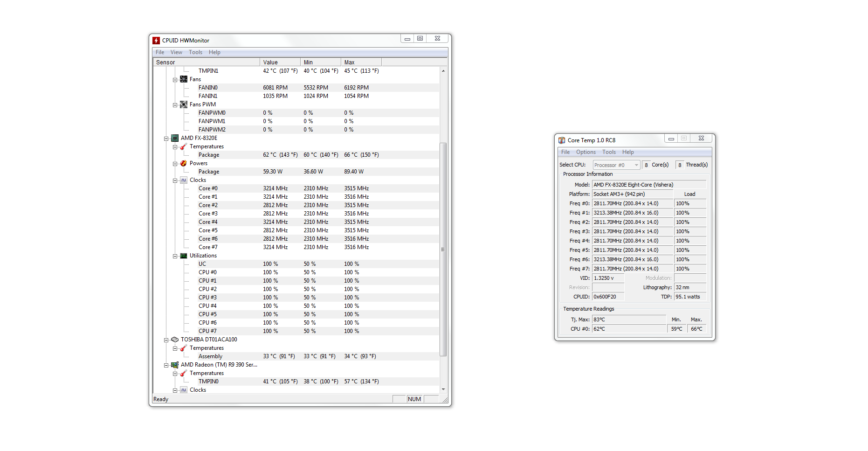868x451 pixels.
Task: Collapse Temperatures under TOSHIBA DT01ACA100
Action: [175, 348]
